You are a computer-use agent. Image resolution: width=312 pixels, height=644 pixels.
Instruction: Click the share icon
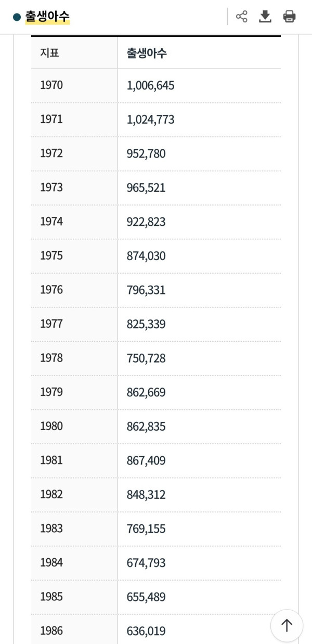point(241,17)
